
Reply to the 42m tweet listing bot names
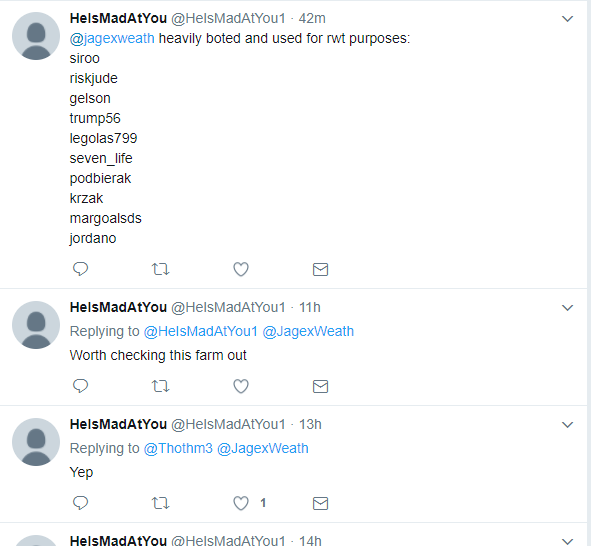(80, 269)
